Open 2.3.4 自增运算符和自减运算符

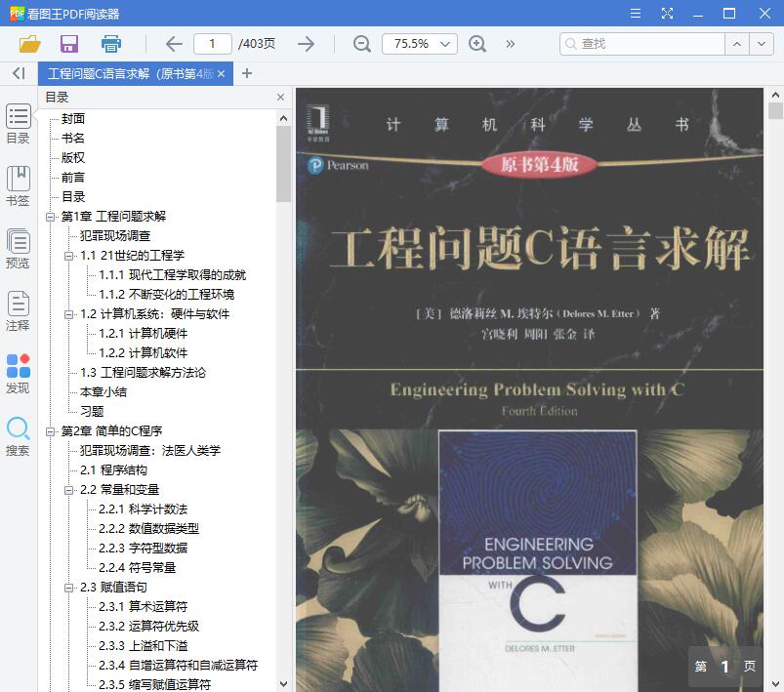[178, 666]
